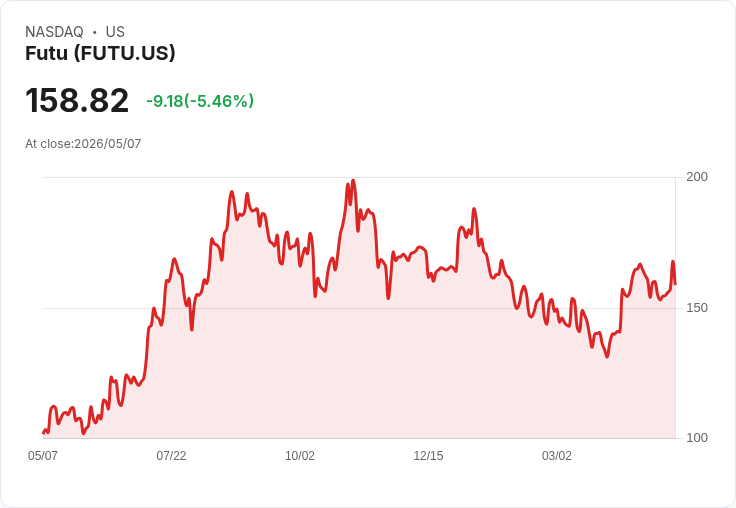
Task: Select the 100 y-axis label
Action: pos(697,438)
